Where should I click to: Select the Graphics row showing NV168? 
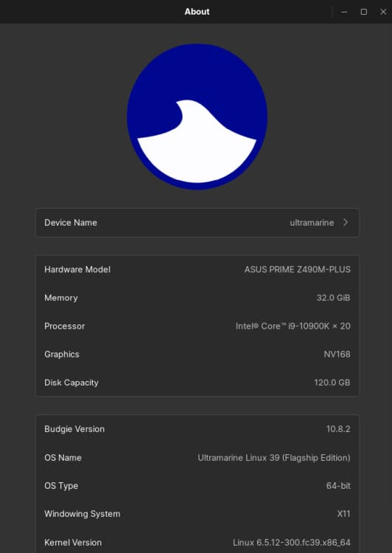pos(197,354)
